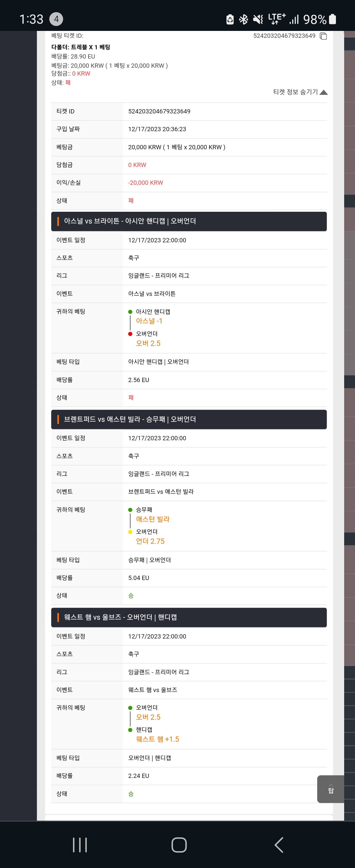355x868 pixels.
Task: Tap the notification count badge 4
Action: click(x=56, y=19)
